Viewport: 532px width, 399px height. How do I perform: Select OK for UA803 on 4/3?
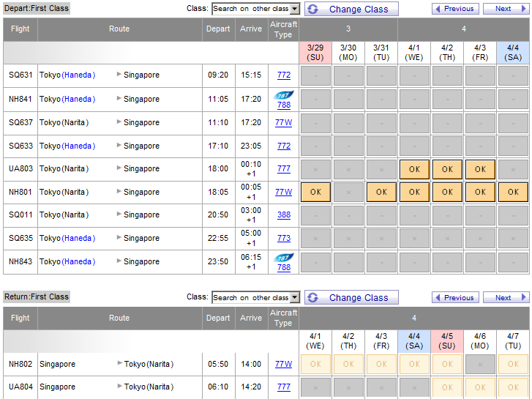(480, 168)
